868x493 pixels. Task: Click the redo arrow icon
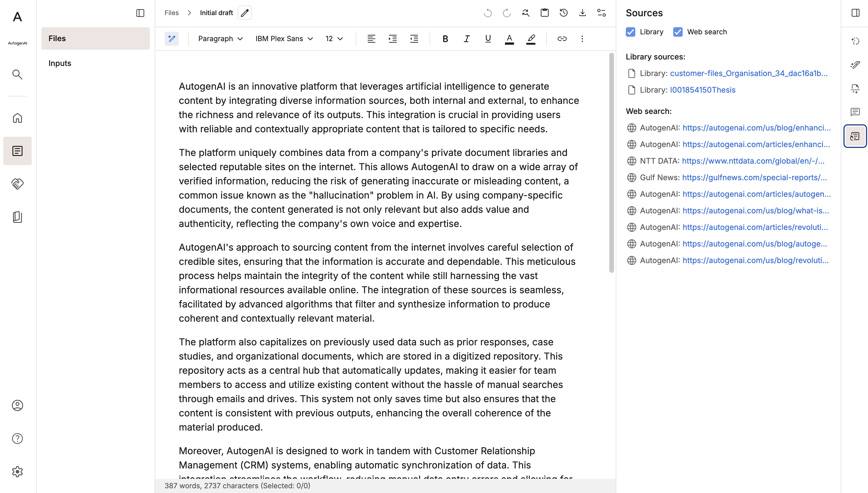point(507,13)
